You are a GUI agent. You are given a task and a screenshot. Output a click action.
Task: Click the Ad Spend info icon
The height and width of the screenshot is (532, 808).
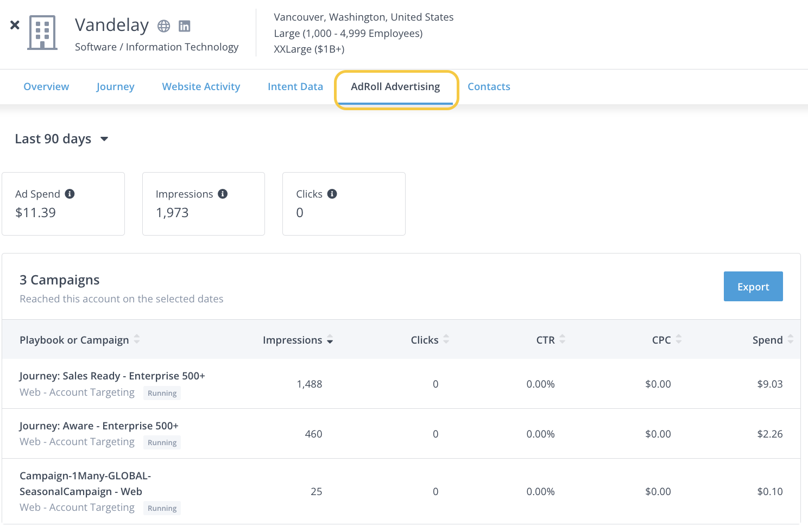[x=70, y=194]
